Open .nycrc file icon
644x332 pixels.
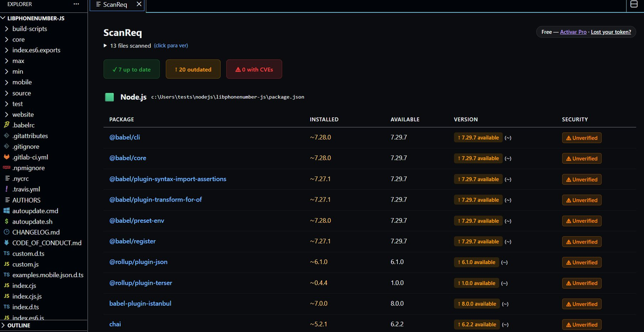tap(7, 178)
